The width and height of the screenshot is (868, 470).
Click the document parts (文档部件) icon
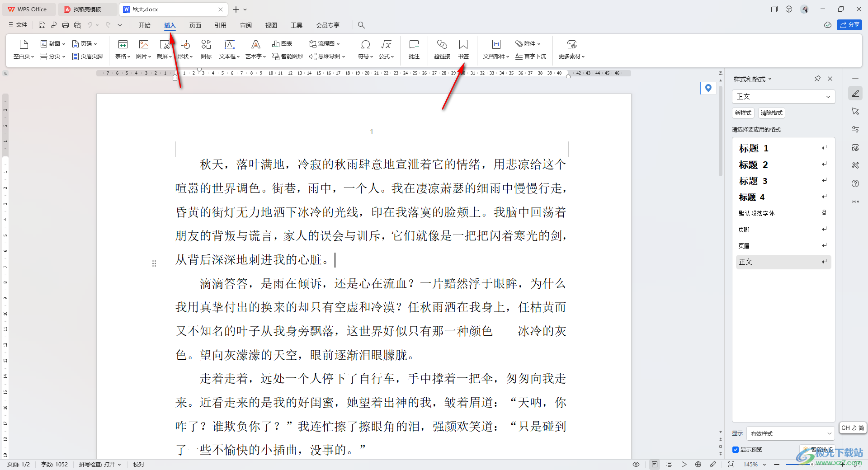pyautogui.click(x=496, y=44)
